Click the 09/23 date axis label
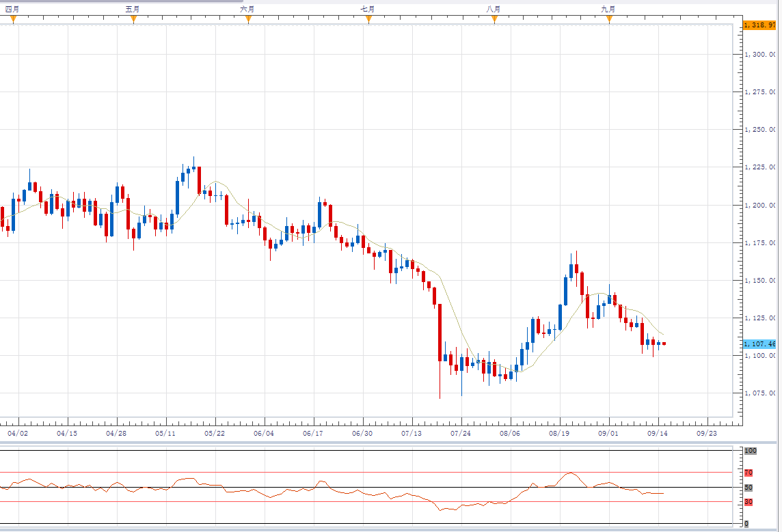Screen dimensions: 782x532 (707, 434)
